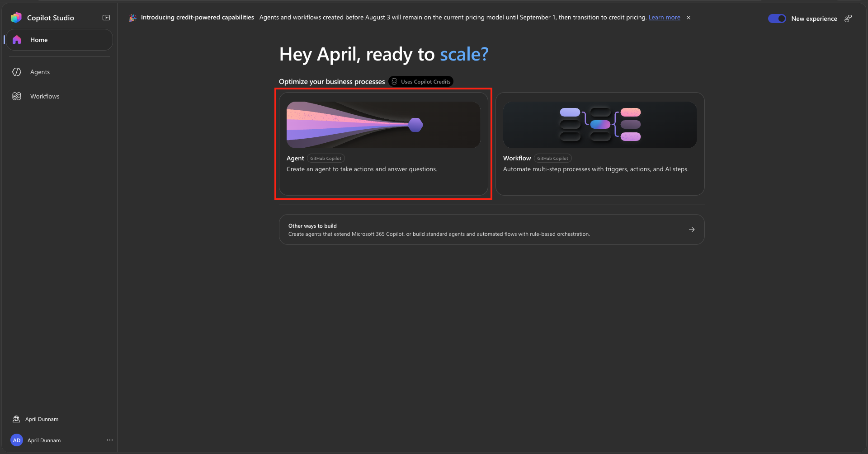This screenshot has width=868, height=454.
Task: Toggle the New experience switch
Action: pos(777,19)
